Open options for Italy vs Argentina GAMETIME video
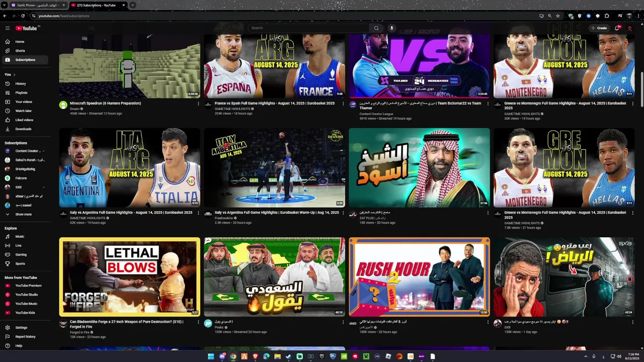The height and width of the screenshot is (362, 644). click(x=198, y=213)
